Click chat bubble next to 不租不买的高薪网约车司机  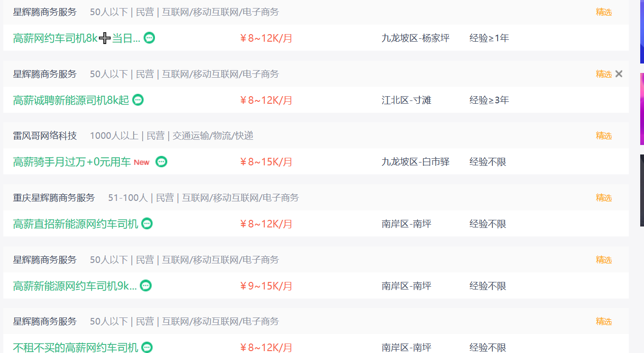point(147,347)
